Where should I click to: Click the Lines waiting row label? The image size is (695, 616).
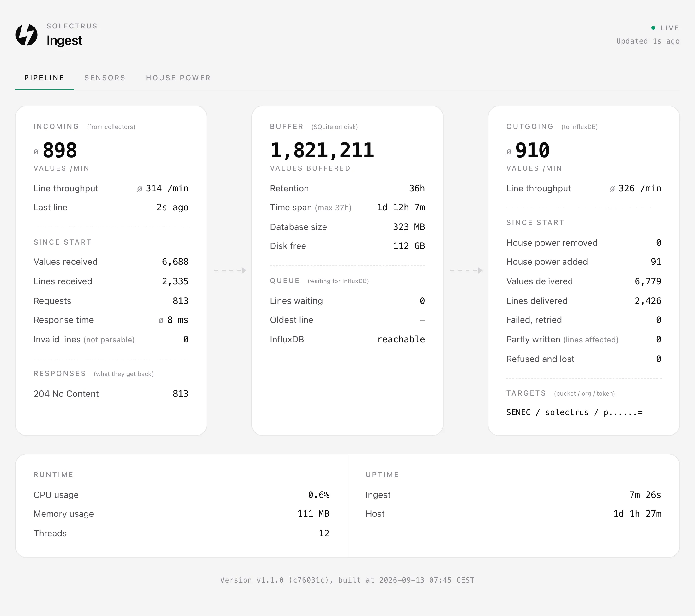[296, 301]
